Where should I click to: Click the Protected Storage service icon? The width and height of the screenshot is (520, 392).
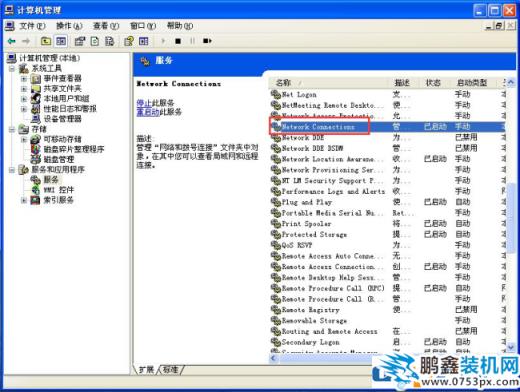tap(276, 234)
